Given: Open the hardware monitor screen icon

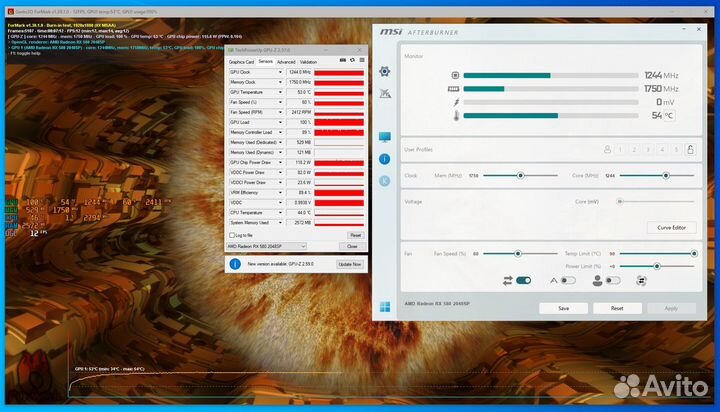Looking at the screenshot, I should click(x=385, y=137).
